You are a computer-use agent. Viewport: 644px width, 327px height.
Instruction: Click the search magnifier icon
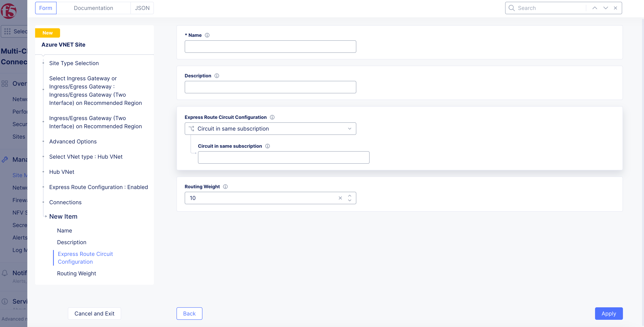512,8
